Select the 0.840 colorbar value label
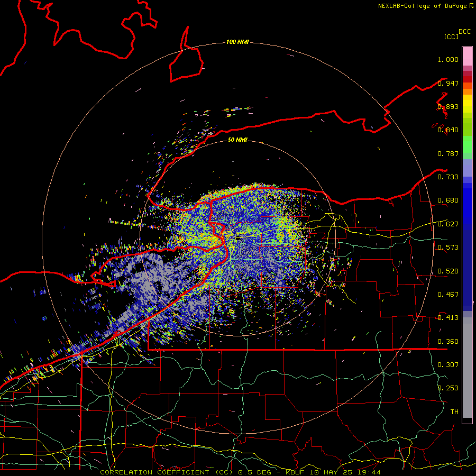Screen dimensions: 476x476 (448, 130)
